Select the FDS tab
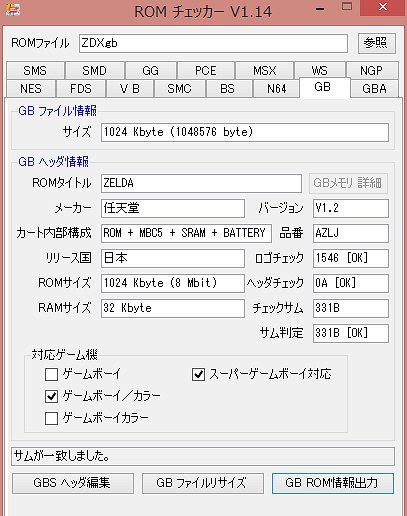This screenshot has width=407, height=516. [81, 89]
